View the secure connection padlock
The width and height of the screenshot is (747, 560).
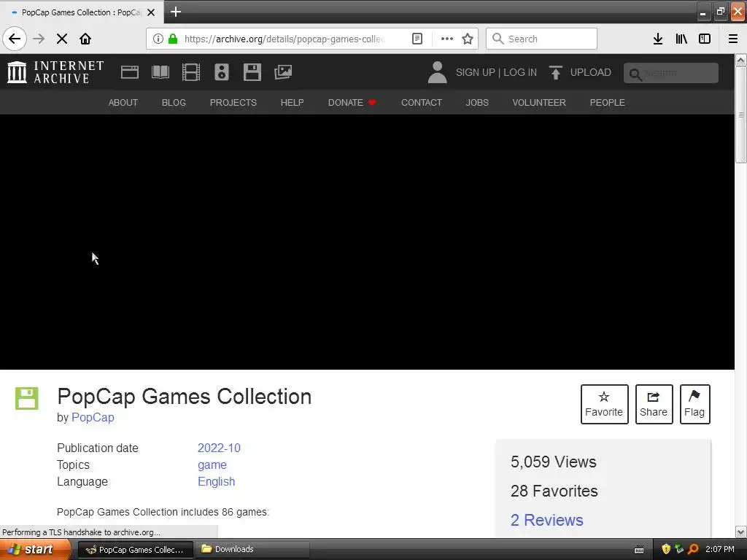click(173, 39)
